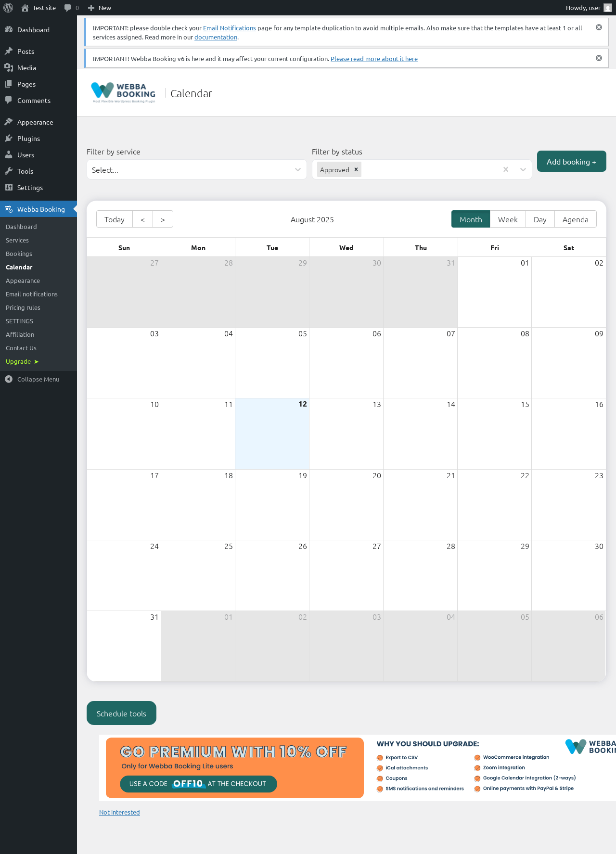Open Contact Us submenu item
The width and height of the screenshot is (616, 854).
(38, 348)
